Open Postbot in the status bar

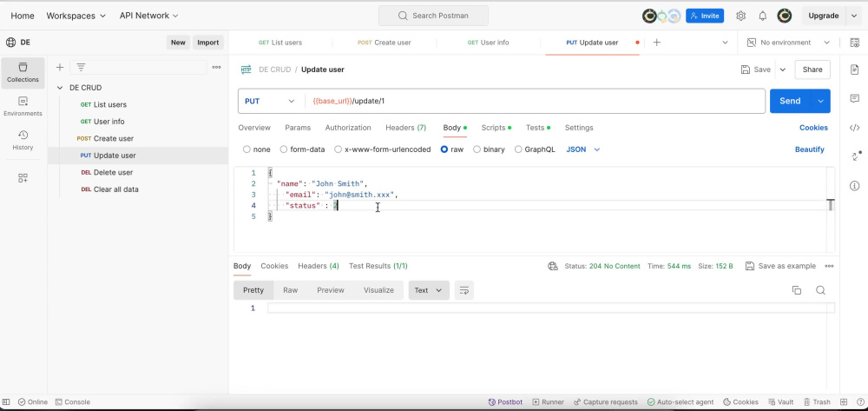(x=505, y=402)
